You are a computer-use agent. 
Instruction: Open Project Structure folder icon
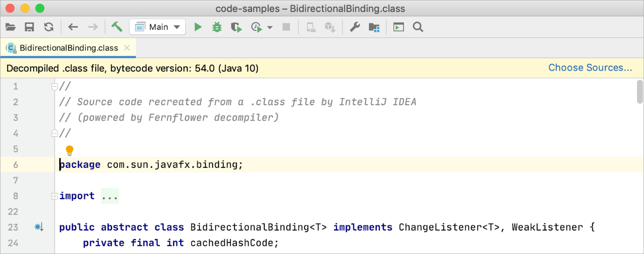coord(374,27)
